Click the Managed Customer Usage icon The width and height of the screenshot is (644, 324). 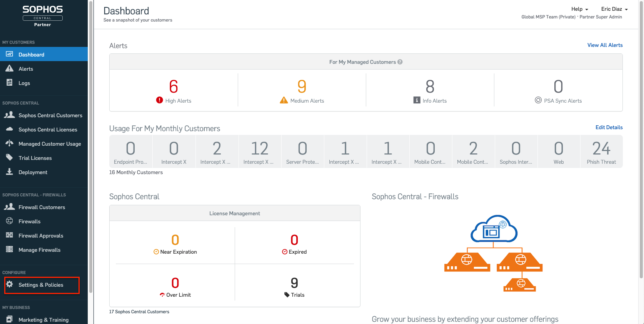pos(10,143)
